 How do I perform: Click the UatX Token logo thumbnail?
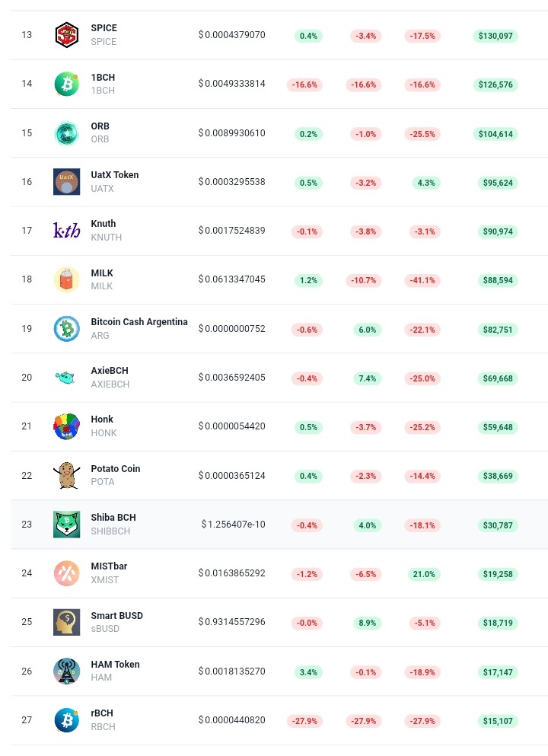pyautogui.click(x=66, y=182)
